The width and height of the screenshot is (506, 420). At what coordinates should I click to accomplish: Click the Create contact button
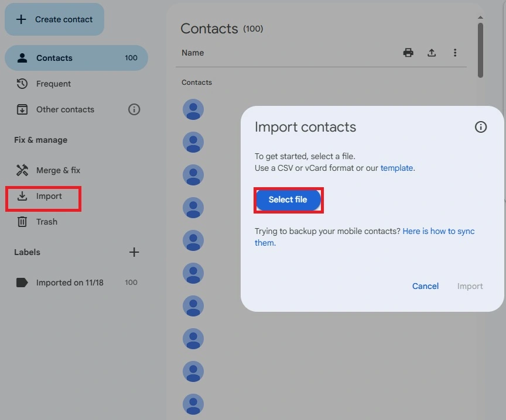[54, 19]
